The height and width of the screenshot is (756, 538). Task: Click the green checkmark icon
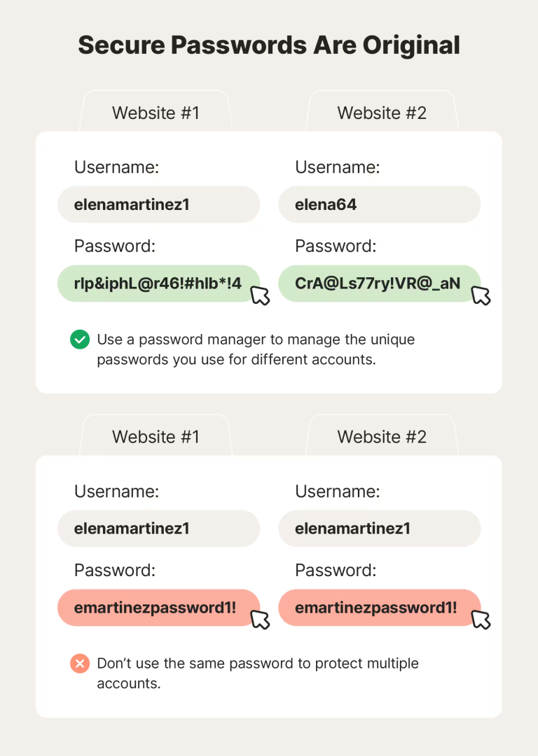click(x=80, y=339)
